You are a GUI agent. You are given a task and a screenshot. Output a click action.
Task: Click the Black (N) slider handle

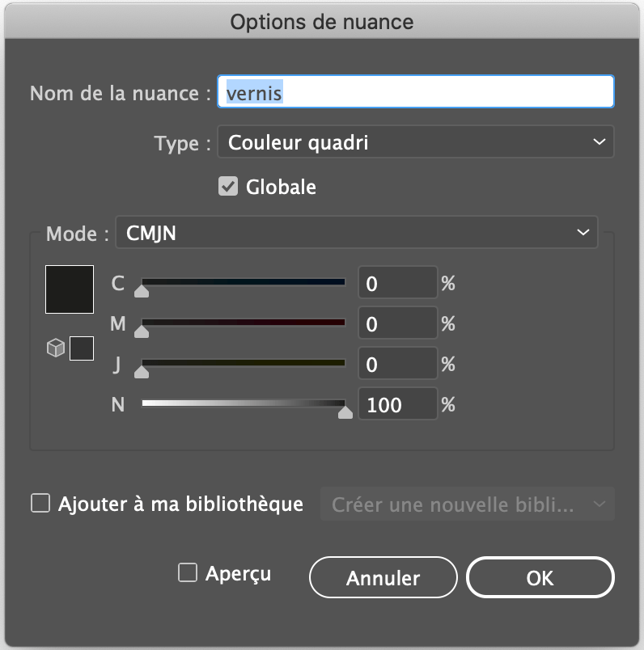tap(345, 412)
